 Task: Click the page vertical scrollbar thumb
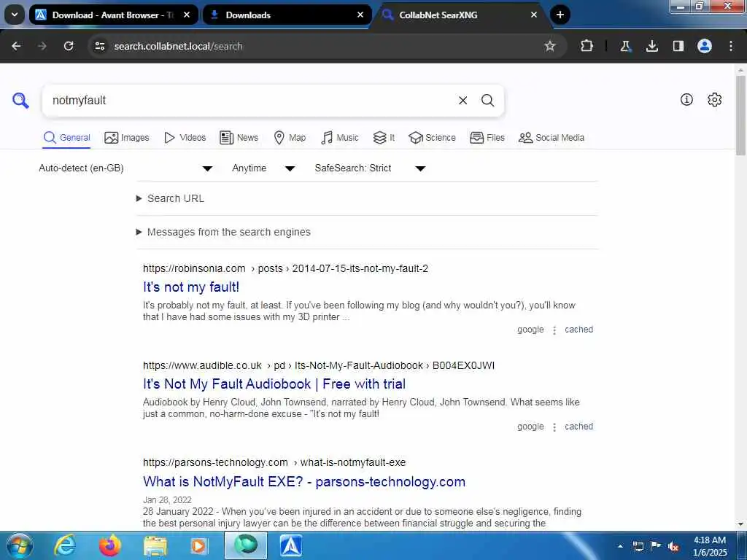pos(740,114)
